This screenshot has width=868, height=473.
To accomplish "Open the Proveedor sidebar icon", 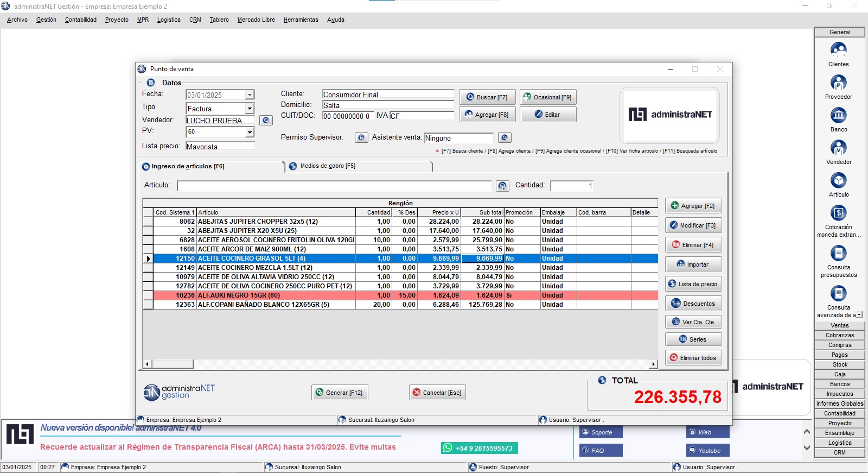I will (x=838, y=83).
